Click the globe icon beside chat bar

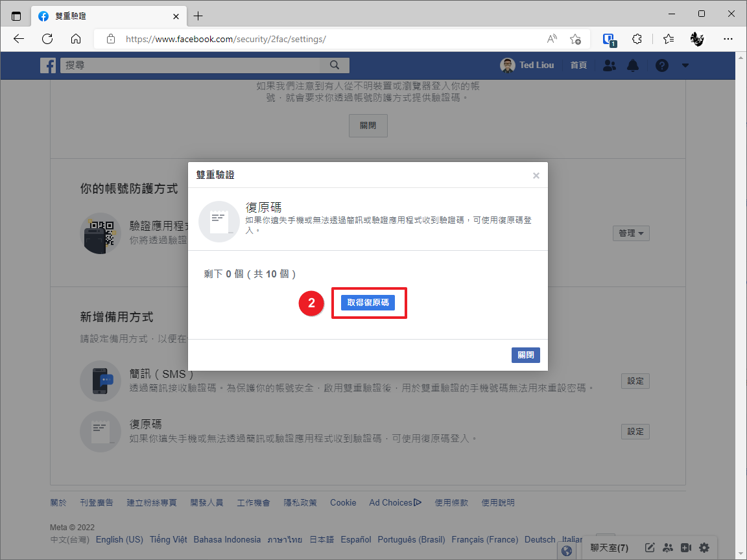567,551
